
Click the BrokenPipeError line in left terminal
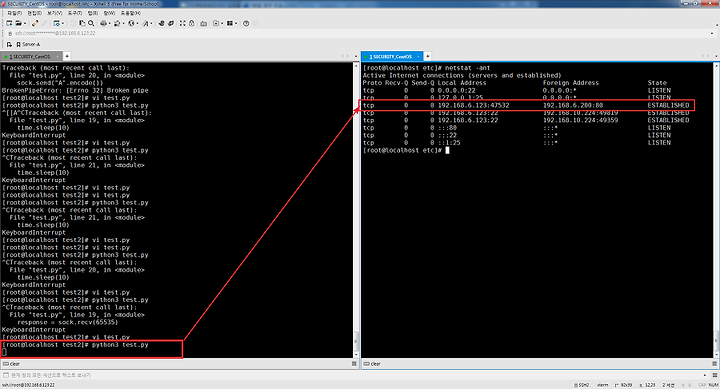(75, 90)
